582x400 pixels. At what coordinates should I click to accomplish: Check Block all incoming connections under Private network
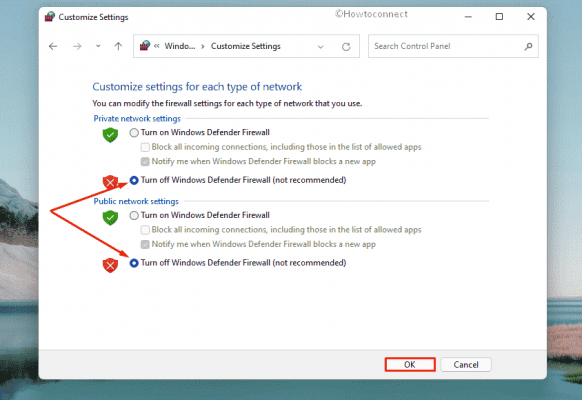pyautogui.click(x=145, y=147)
